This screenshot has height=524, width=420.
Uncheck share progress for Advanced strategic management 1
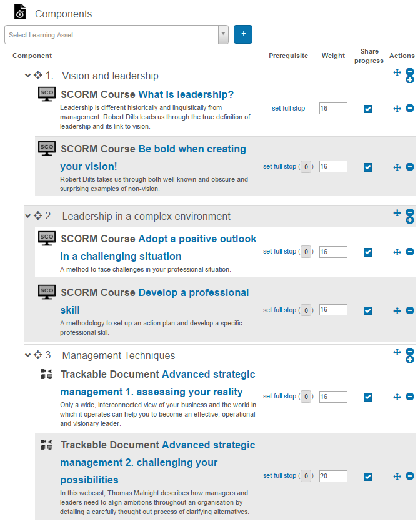click(368, 397)
